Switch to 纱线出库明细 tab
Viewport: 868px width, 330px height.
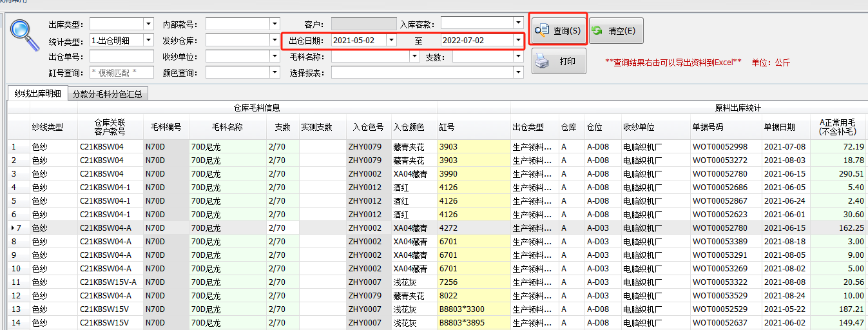(38, 93)
